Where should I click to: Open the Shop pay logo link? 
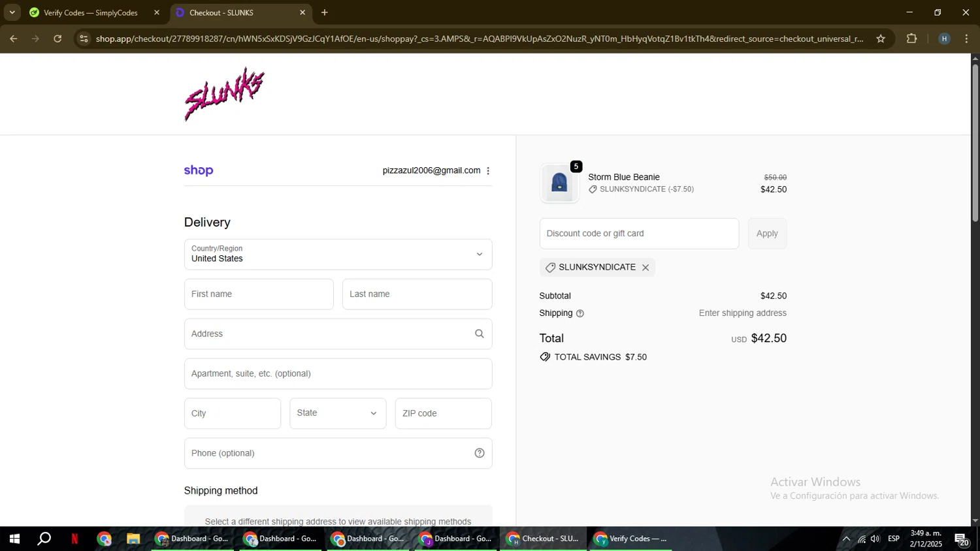click(x=199, y=170)
